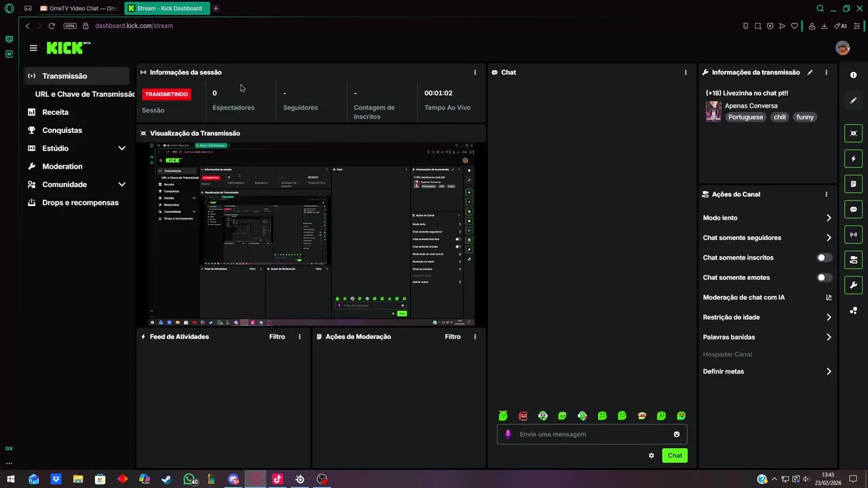The width and height of the screenshot is (868, 488).
Task: Click the three-dots cluster icon in sidebar
Action: (x=853, y=310)
